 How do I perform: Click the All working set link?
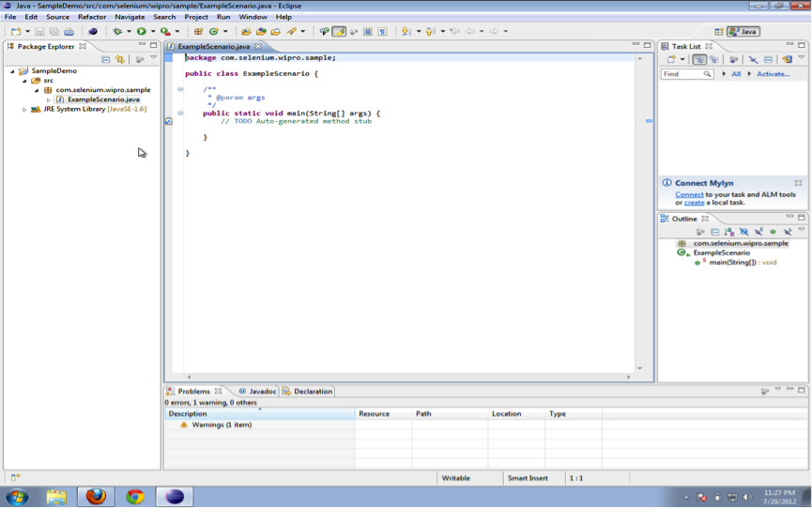736,74
